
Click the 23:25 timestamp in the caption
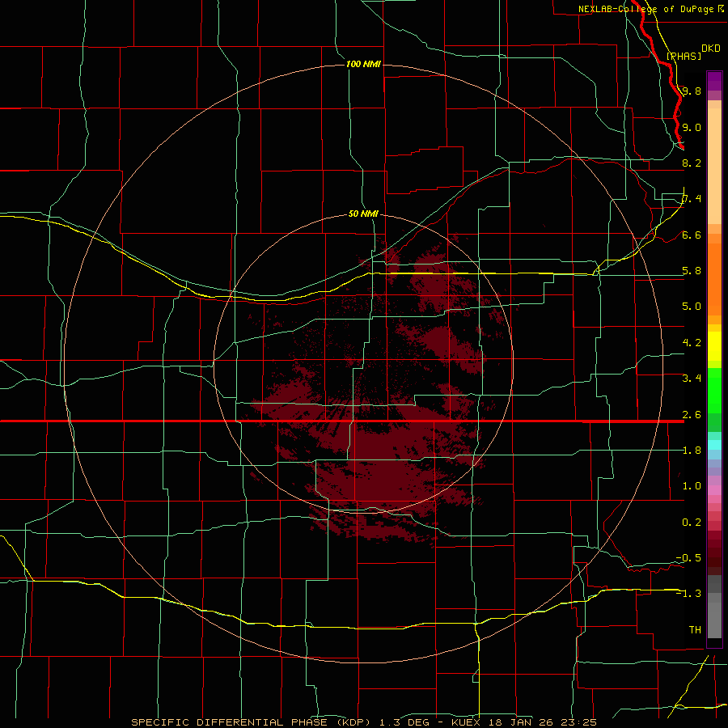click(580, 722)
